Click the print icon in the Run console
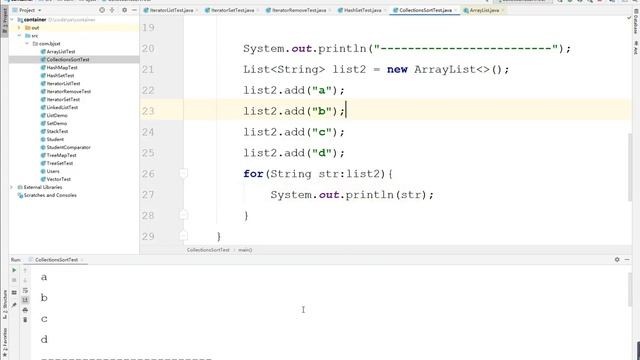The height and width of the screenshot is (360, 640). click(x=25, y=310)
